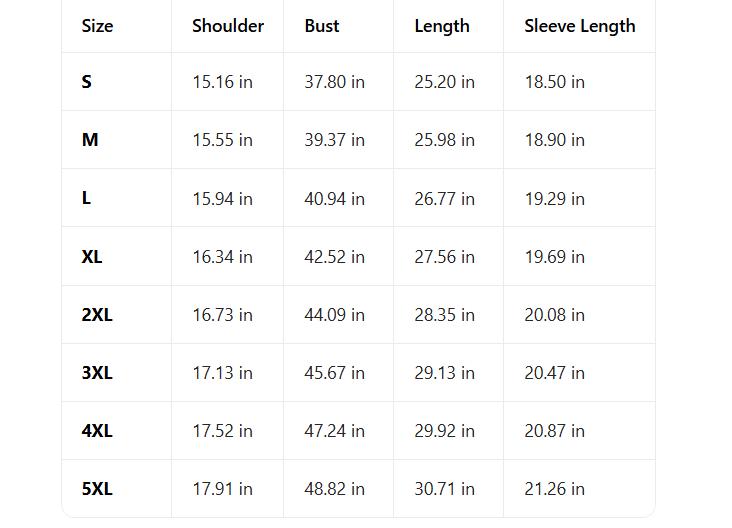
Task: Click the Sleeve Length column header
Action: coord(580,26)
